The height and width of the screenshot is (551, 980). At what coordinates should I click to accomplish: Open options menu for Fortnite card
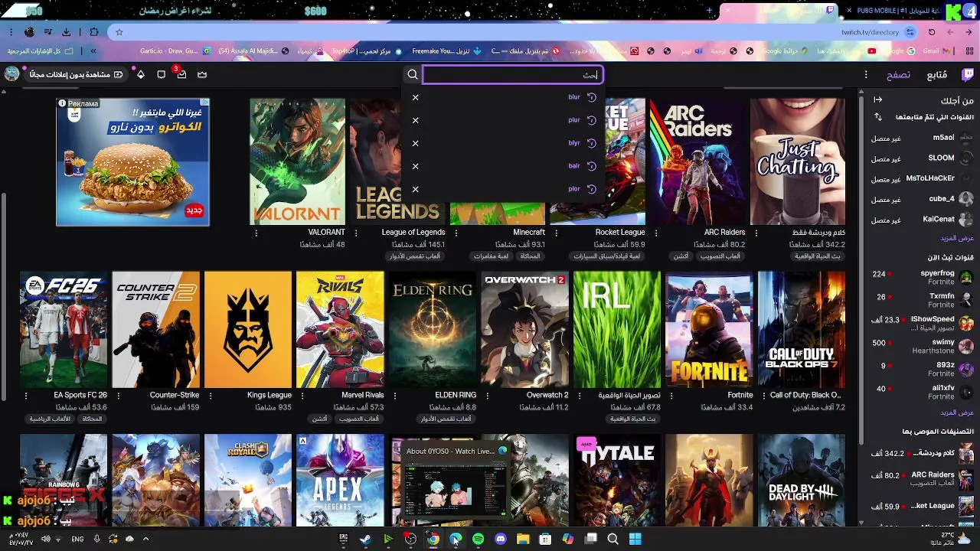pyautogui.click(x=671, y=396)
